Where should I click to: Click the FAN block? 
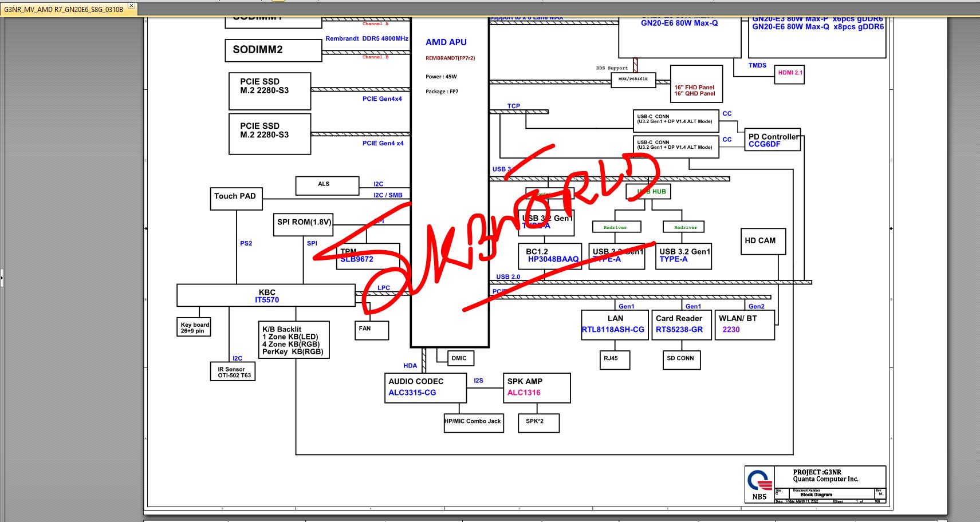[372, 330]
